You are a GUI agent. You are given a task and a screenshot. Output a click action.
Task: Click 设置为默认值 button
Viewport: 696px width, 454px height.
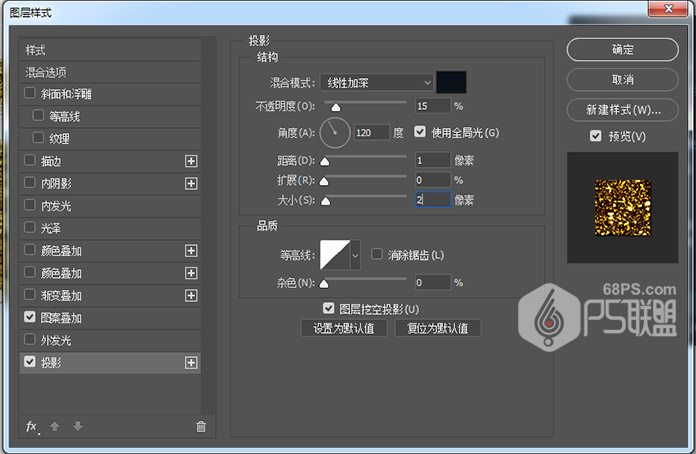(344, 328)
